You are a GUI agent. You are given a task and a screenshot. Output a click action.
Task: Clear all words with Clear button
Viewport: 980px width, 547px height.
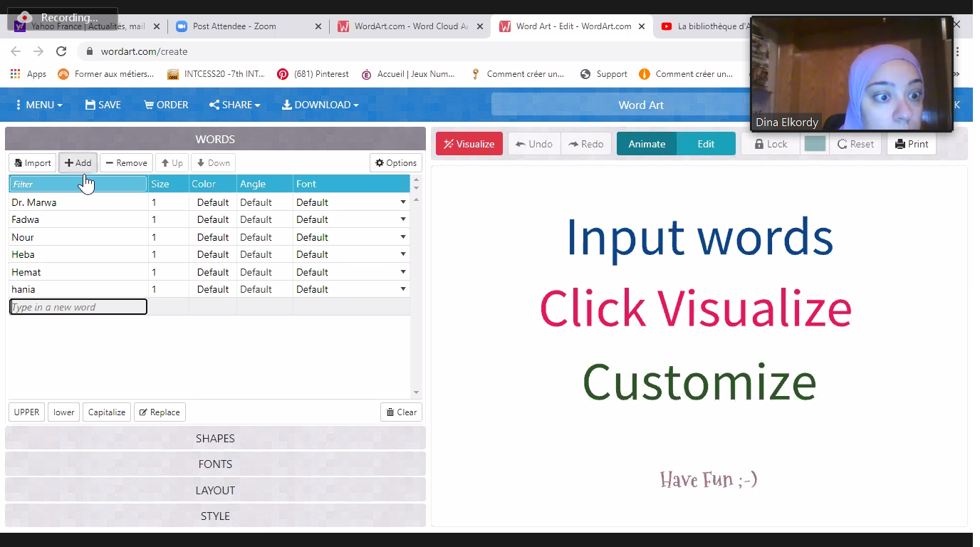[x=401, y=412]
